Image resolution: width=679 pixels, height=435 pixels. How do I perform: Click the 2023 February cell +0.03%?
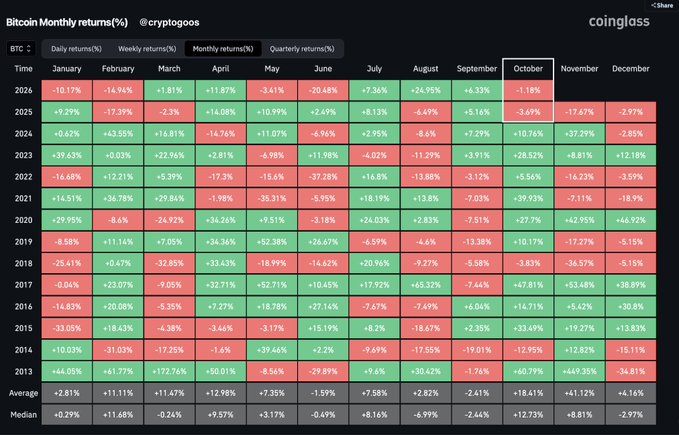click(x=118, y=155)
